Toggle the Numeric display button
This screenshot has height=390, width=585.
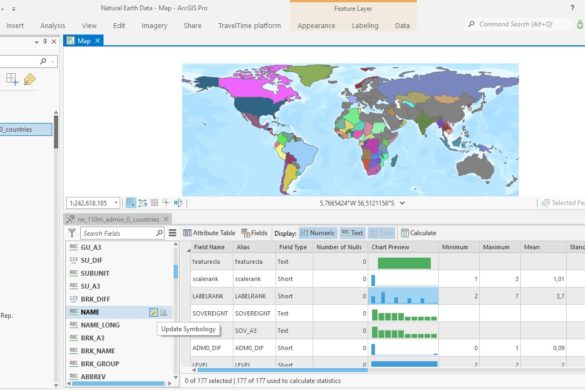[x=318, y=233]
